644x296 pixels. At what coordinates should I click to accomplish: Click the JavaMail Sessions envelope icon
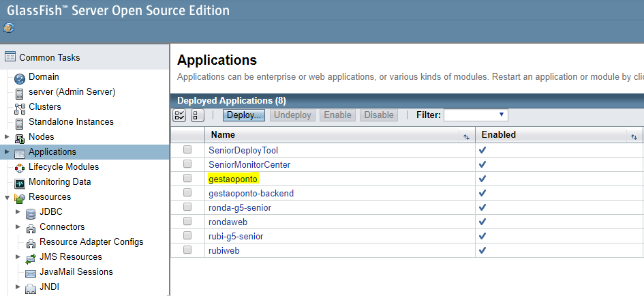coord(31,272)
